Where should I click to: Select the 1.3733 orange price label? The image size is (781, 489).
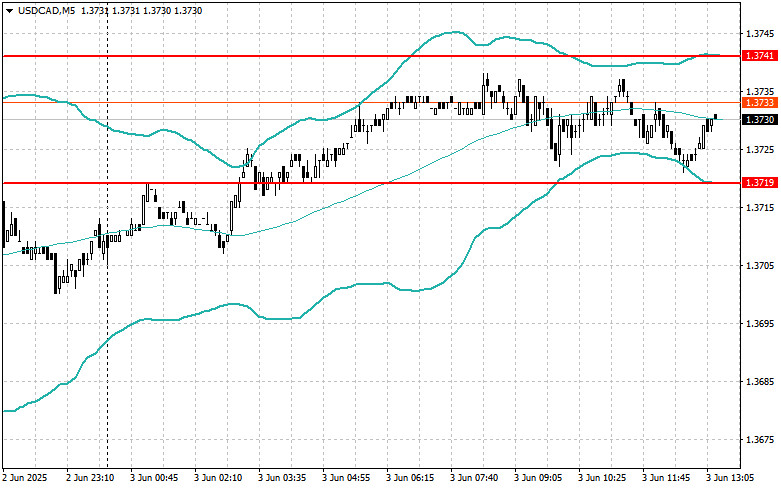(x=760, y=103)
